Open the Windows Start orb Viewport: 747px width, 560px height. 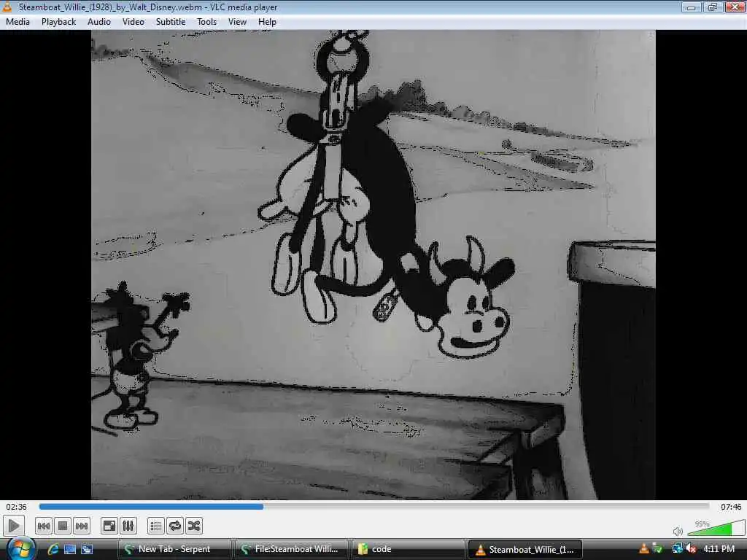(20, 548)
